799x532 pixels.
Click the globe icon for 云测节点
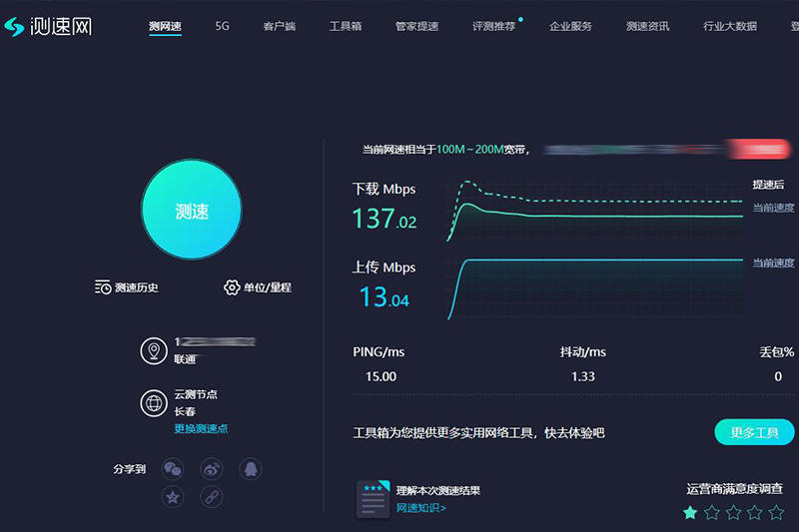153,403
